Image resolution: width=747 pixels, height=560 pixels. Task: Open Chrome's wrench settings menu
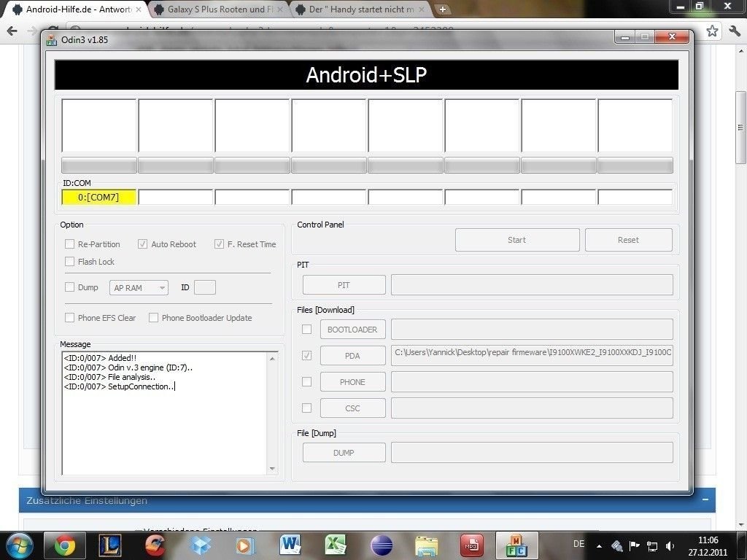coord(734,31)
